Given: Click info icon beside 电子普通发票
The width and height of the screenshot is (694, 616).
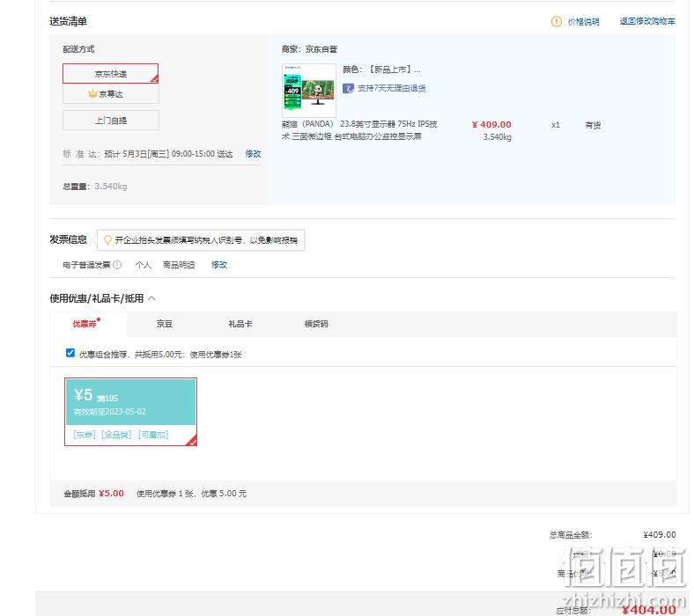Looking at the screenshot, I should tap(117, 265).
